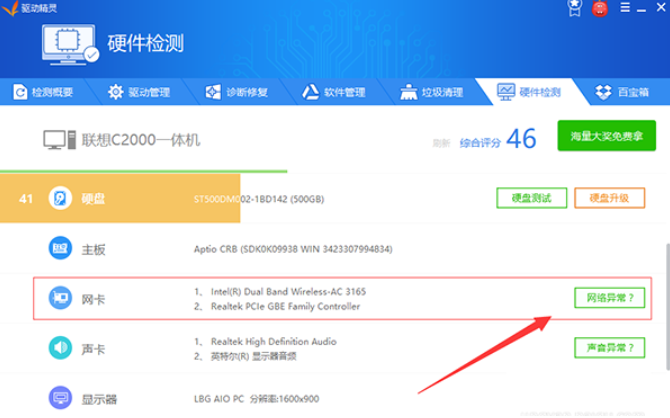Screen dimensions: 670x418
Task: Open the hamburger menu in title bar
Action: [x=625, y=7]
